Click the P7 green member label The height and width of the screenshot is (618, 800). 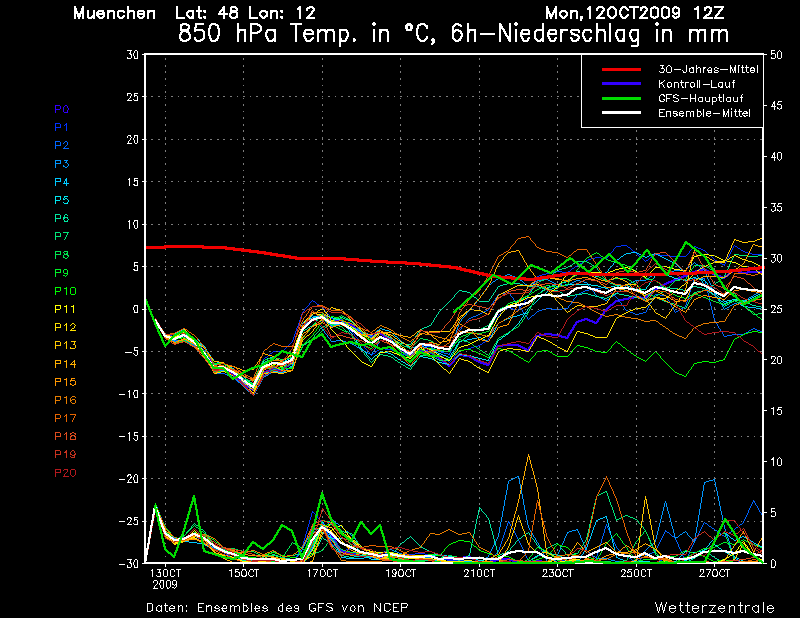point(61,236)
